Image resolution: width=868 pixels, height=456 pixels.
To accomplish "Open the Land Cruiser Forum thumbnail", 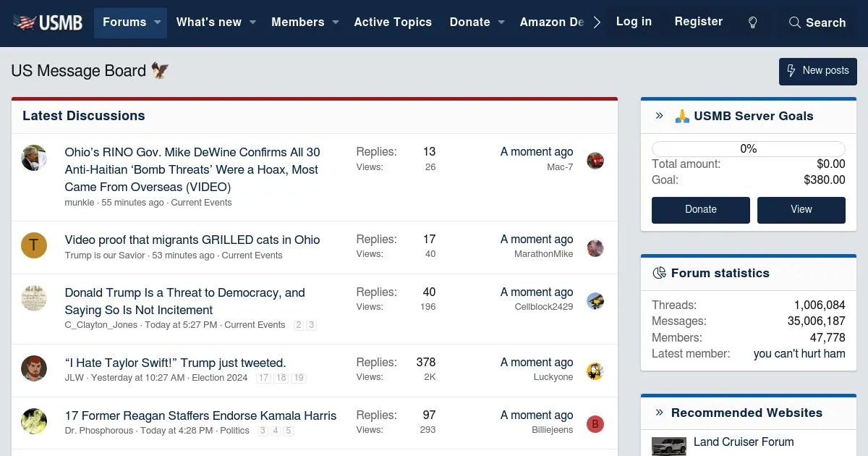I will click(x=668, y=446).
